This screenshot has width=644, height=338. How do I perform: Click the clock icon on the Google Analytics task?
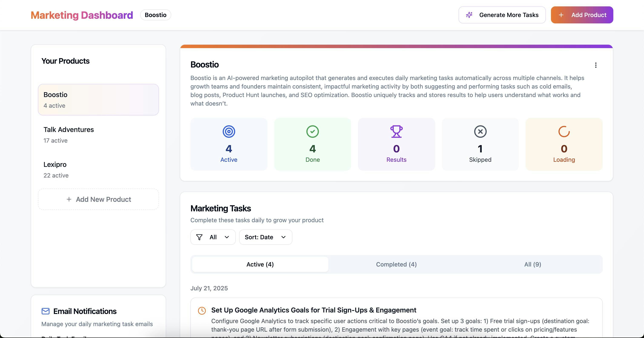202,311
